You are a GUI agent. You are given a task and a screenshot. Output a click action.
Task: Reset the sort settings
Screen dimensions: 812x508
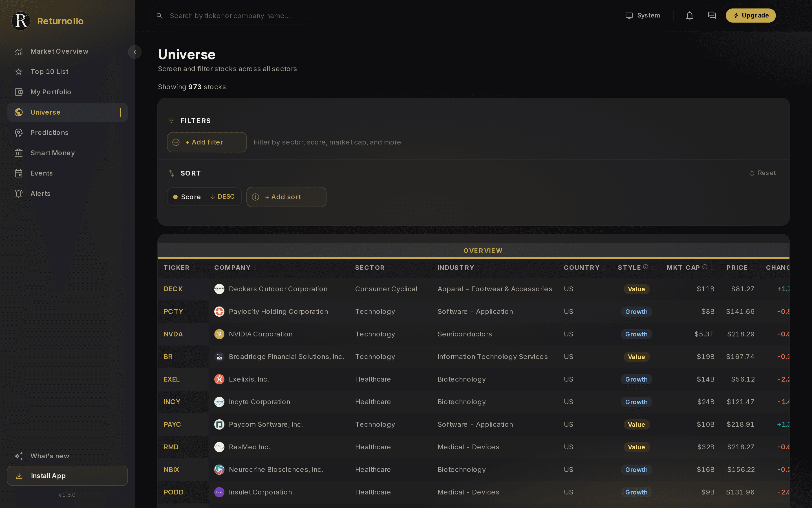click(762, 173)
